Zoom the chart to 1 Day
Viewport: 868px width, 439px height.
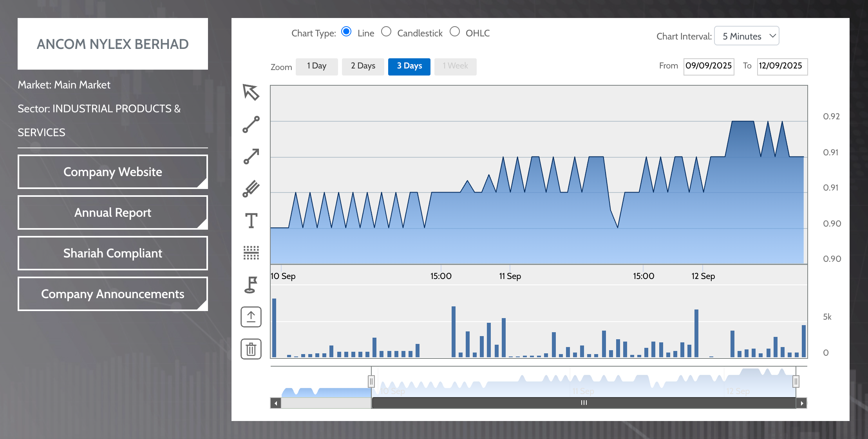(x=316, y=66)
